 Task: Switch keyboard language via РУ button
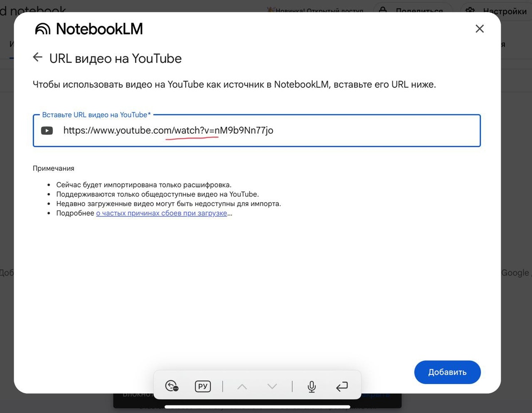[203, 386]
